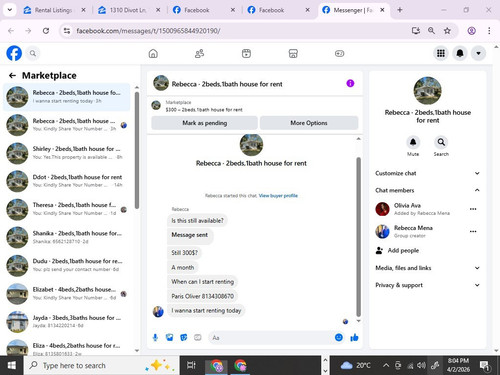Open the Video/Watch icon
The image size is (500, 375).
click(246, 53)
